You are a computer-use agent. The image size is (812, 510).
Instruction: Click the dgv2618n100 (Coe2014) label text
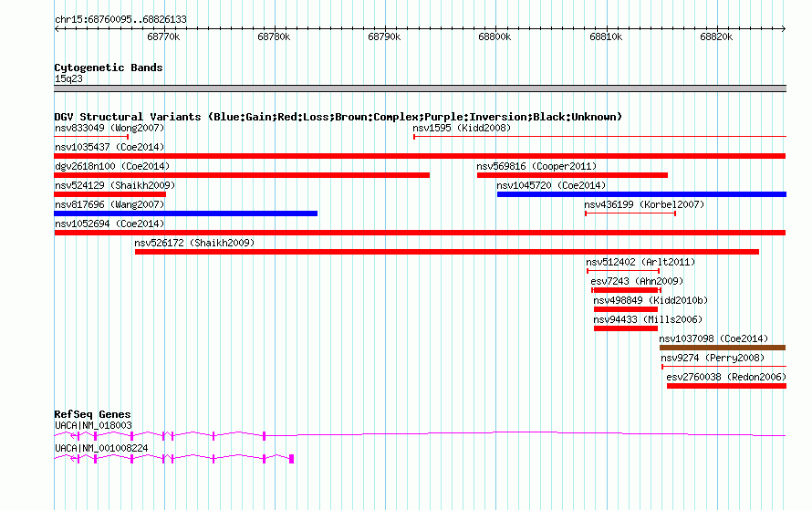112,166
